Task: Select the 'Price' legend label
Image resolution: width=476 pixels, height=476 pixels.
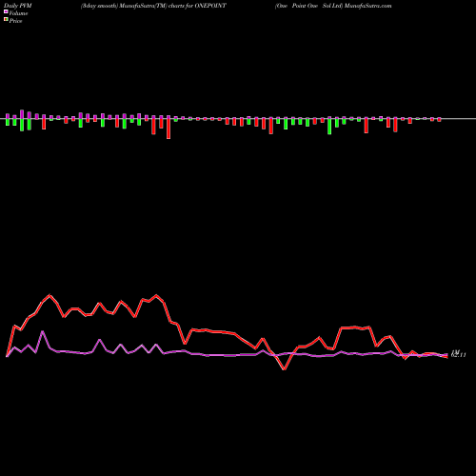Action: pos(15,21)
